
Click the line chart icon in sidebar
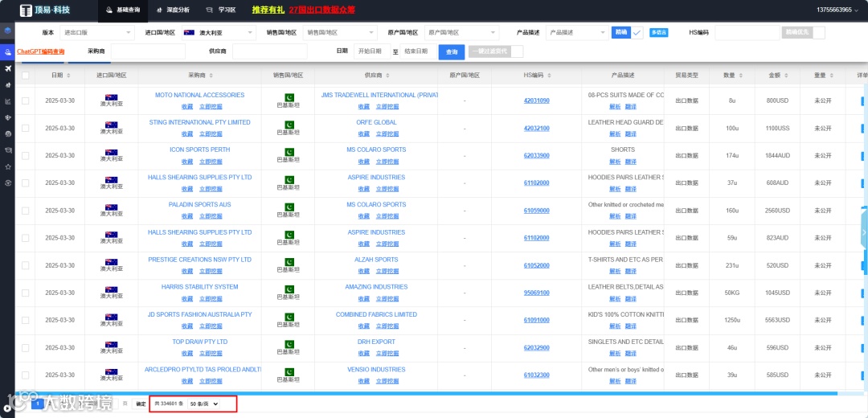coord(7,100)
